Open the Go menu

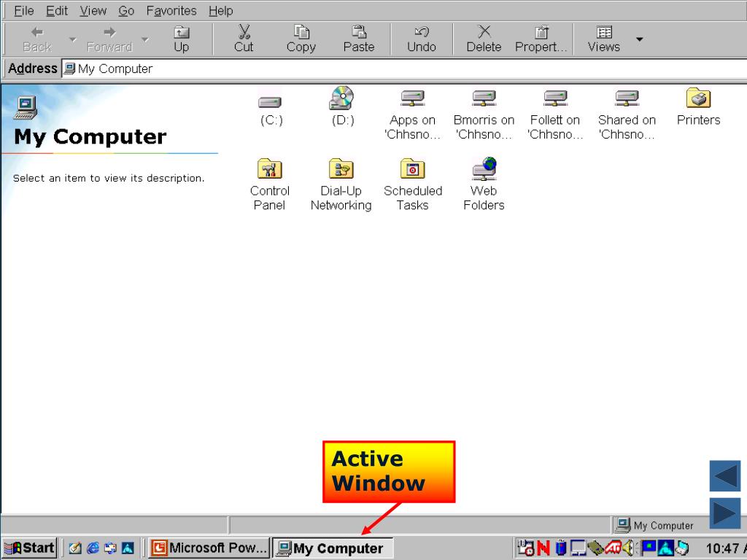coord(126,10)
